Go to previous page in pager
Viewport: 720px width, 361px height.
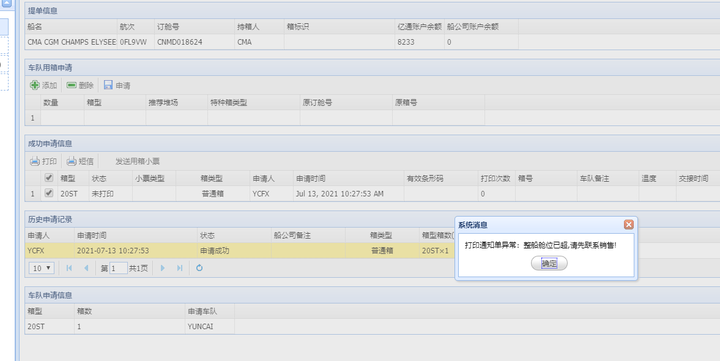(x=86, y=268)
